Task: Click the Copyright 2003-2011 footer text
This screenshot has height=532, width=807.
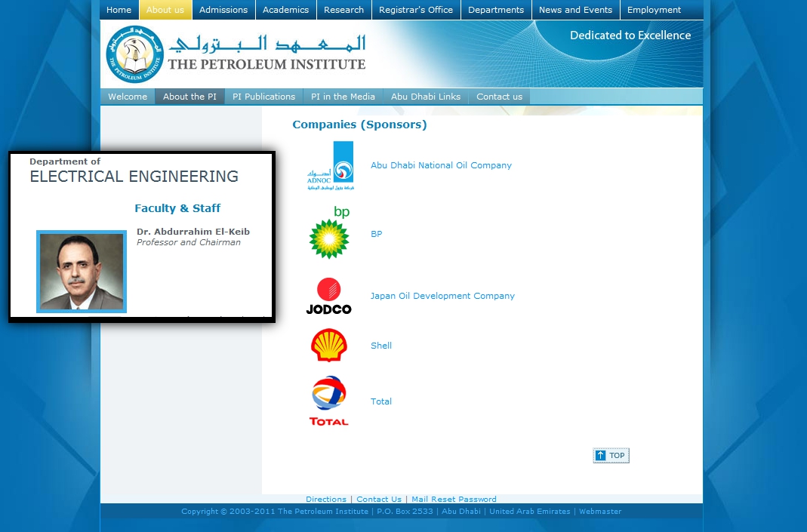Action: point(274,512)
